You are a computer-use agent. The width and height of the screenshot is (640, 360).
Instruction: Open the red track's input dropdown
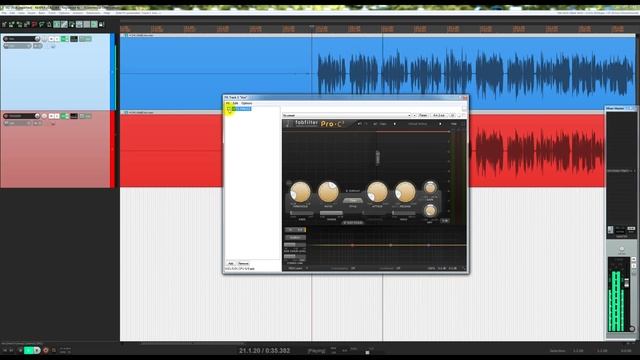17,123
